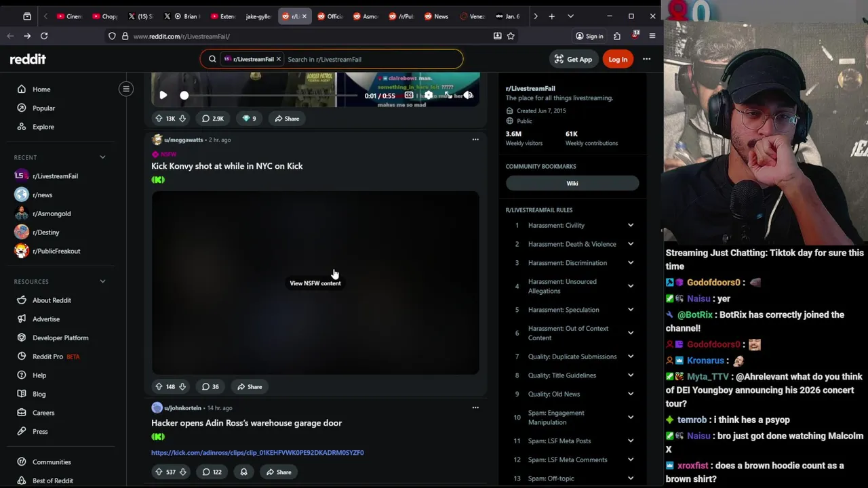This screenshot has height=488, width=868.
Task: Enter fullscreen on the video player
Action: (448, 96)
